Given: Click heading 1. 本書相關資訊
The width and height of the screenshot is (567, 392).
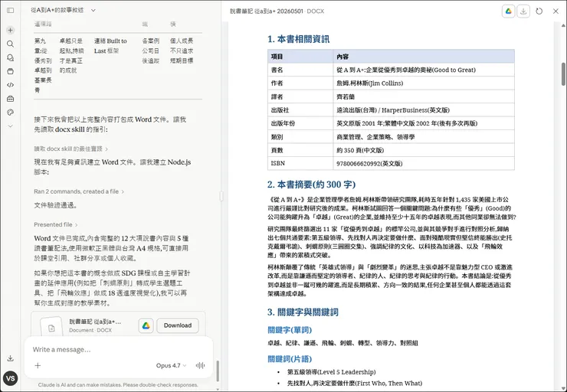Looking at the screenshot, I should pos(298,39).
